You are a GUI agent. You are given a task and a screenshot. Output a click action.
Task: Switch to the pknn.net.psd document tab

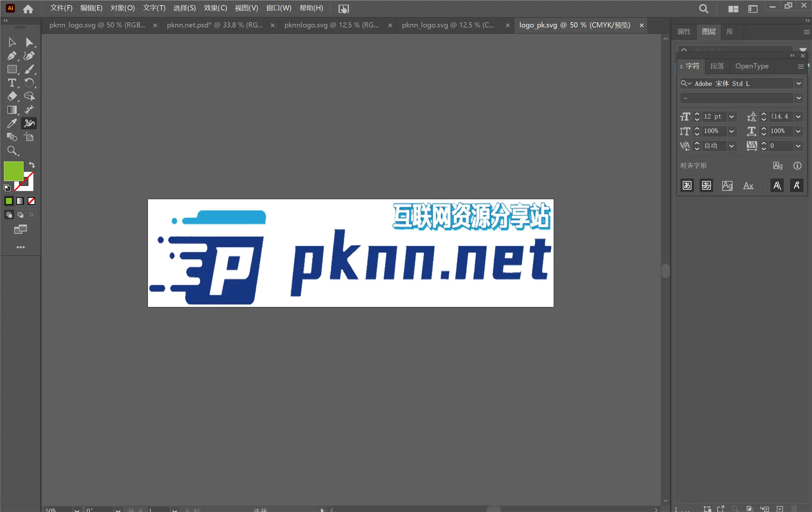point(214,25)
